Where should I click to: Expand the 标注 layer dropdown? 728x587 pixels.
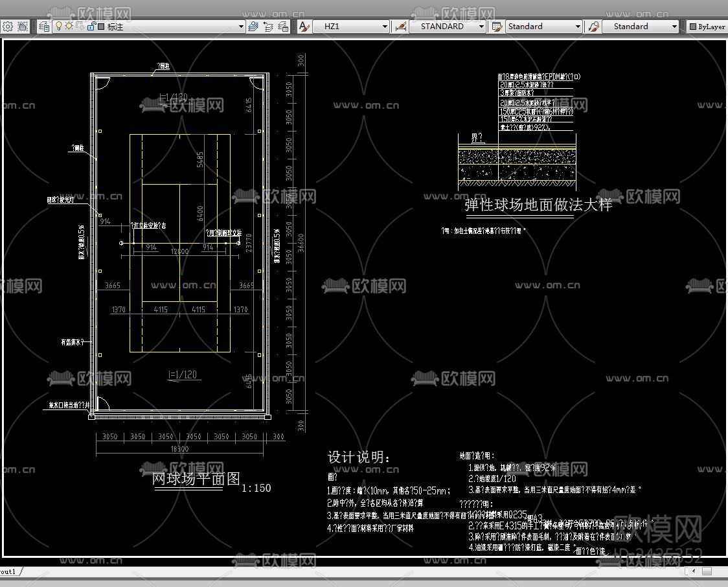(x=241, y=27)
